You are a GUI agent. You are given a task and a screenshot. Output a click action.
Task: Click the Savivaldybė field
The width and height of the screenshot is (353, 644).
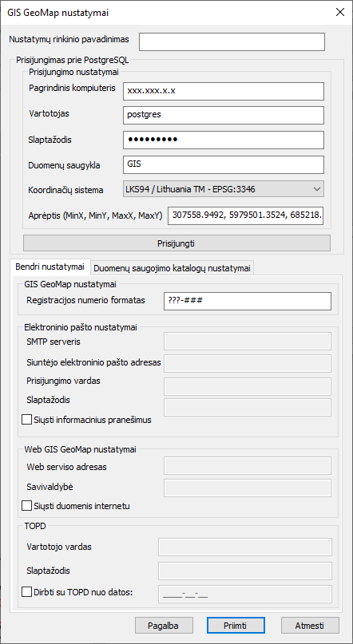coord(248,488)
